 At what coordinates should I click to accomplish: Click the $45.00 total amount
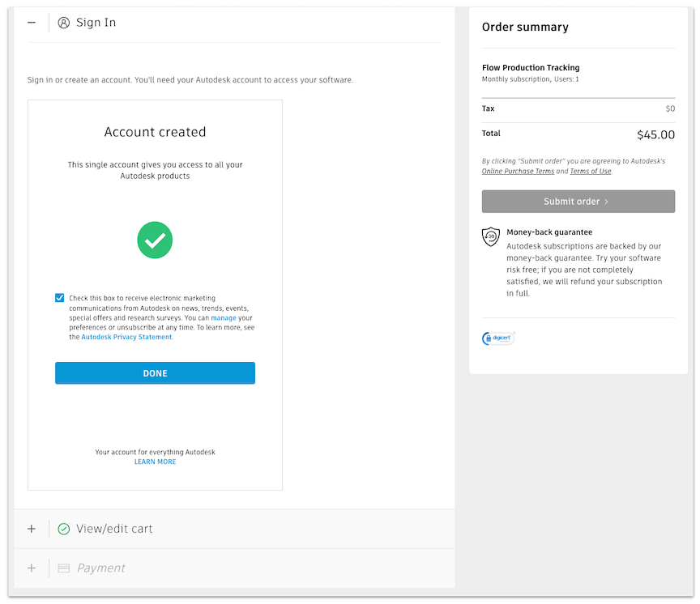pyautogui.click(x=655, y=134)
